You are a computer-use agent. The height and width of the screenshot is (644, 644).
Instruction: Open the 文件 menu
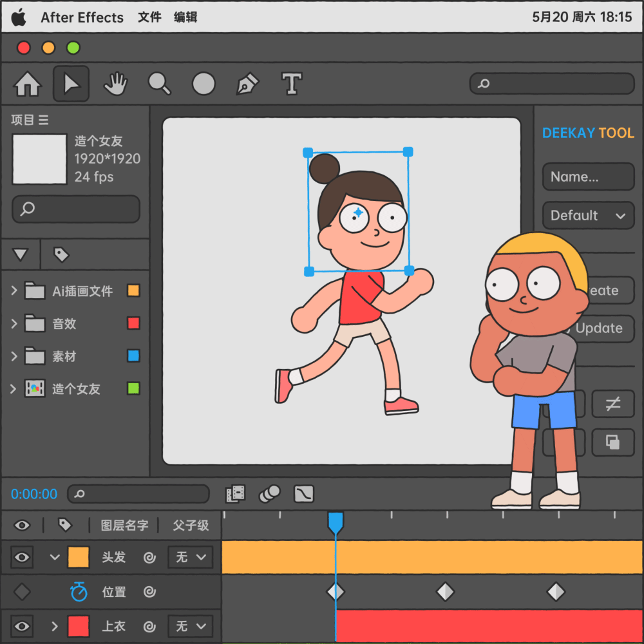(149, 17)
